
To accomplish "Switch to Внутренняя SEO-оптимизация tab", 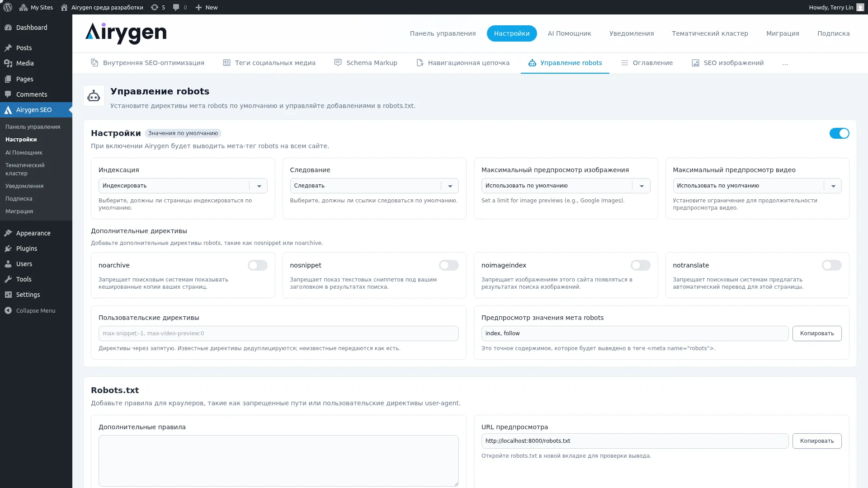I will (147, 63).
